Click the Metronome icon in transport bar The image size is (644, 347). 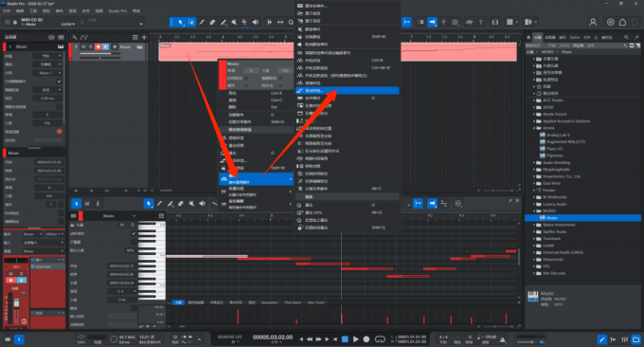[503, 339]
